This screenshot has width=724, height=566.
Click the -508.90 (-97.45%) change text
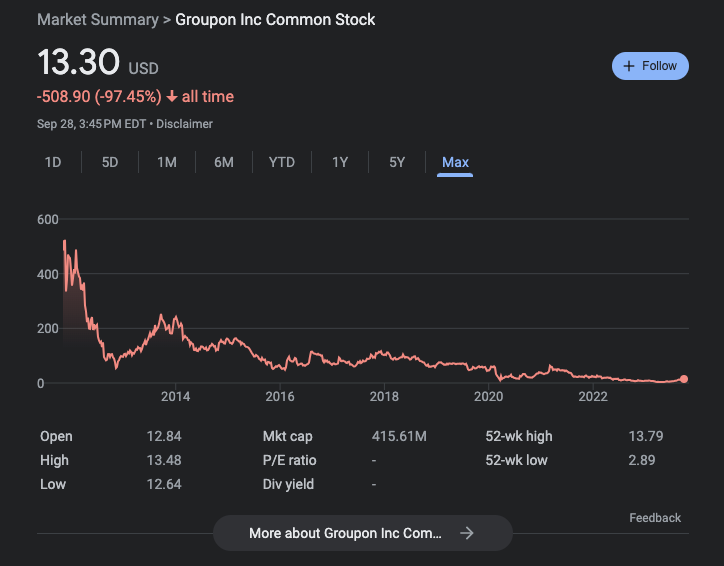tap(99, 96)
